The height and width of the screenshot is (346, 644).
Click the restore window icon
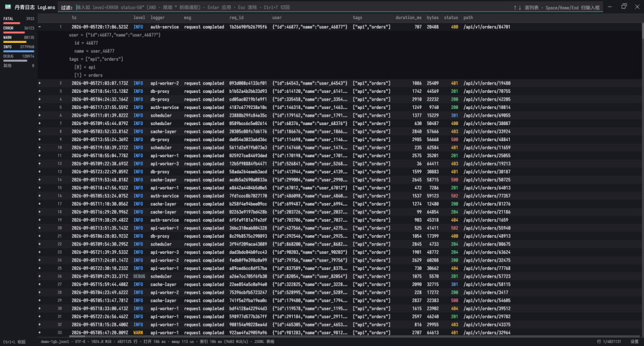624,7
